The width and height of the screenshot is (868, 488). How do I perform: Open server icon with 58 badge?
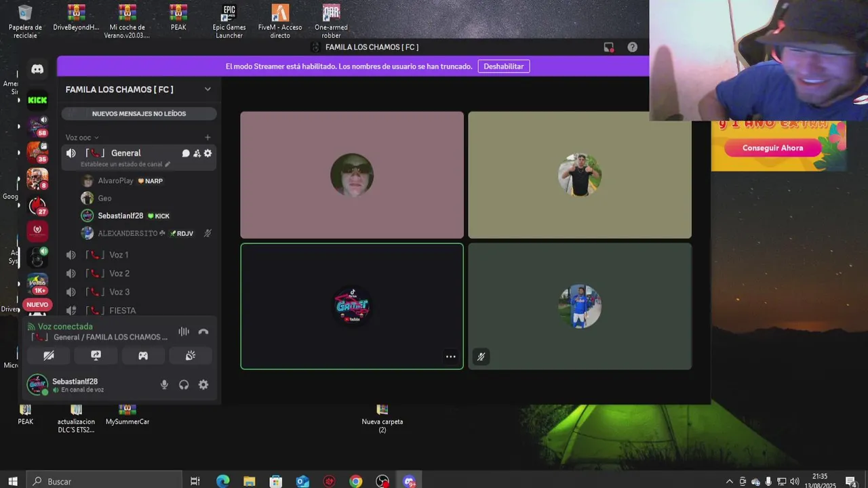(x=37, y=126)
